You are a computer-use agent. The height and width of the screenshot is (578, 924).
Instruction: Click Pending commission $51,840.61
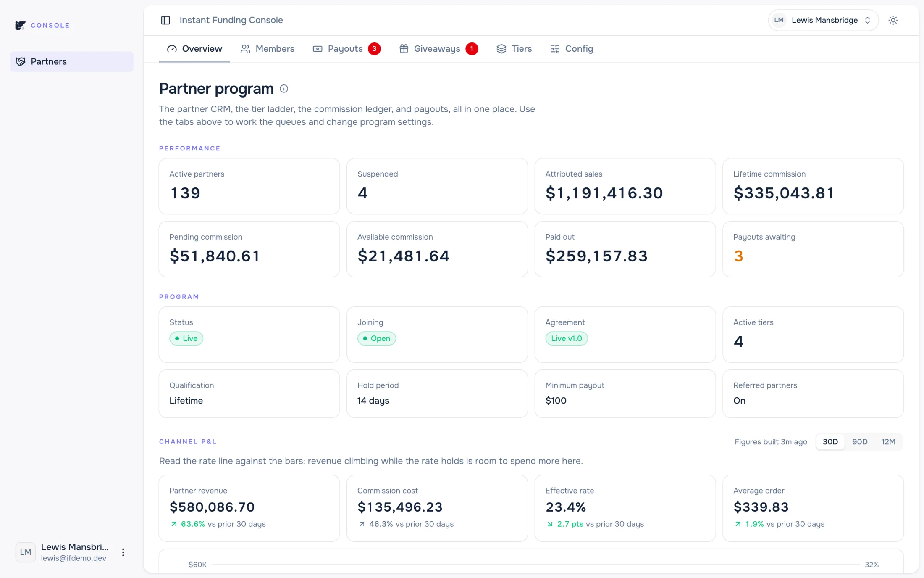click(215, 256)
